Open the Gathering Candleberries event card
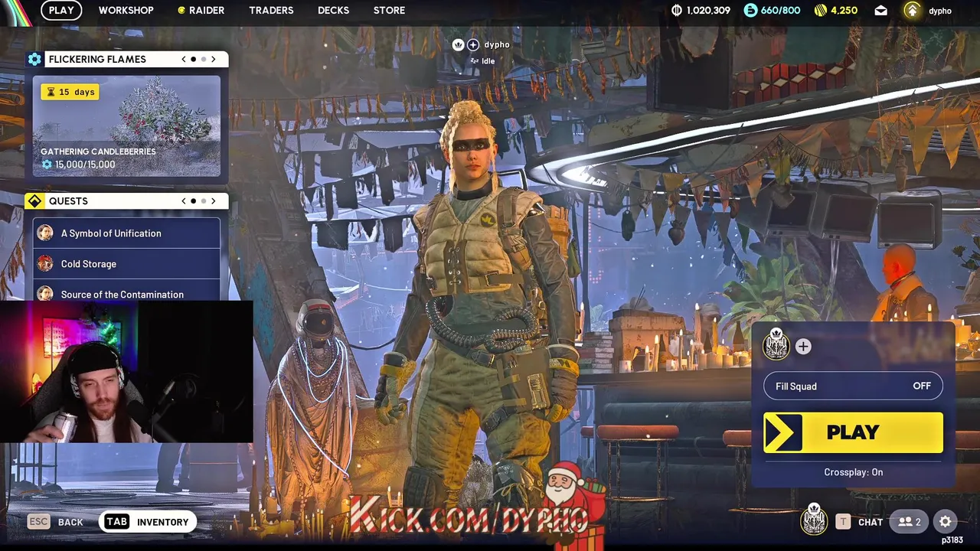The height and width of the screenshot is (551, 980). coord(126,126)
